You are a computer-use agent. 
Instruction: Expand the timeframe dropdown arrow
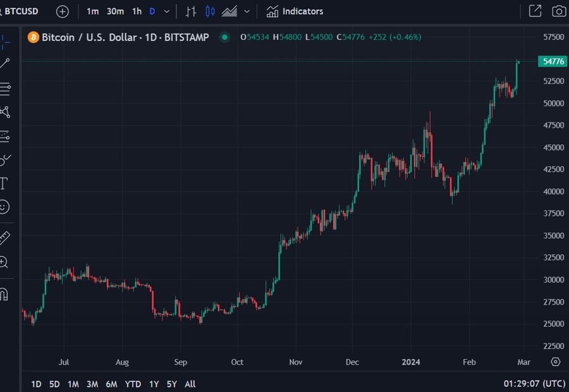click(166, 11)
